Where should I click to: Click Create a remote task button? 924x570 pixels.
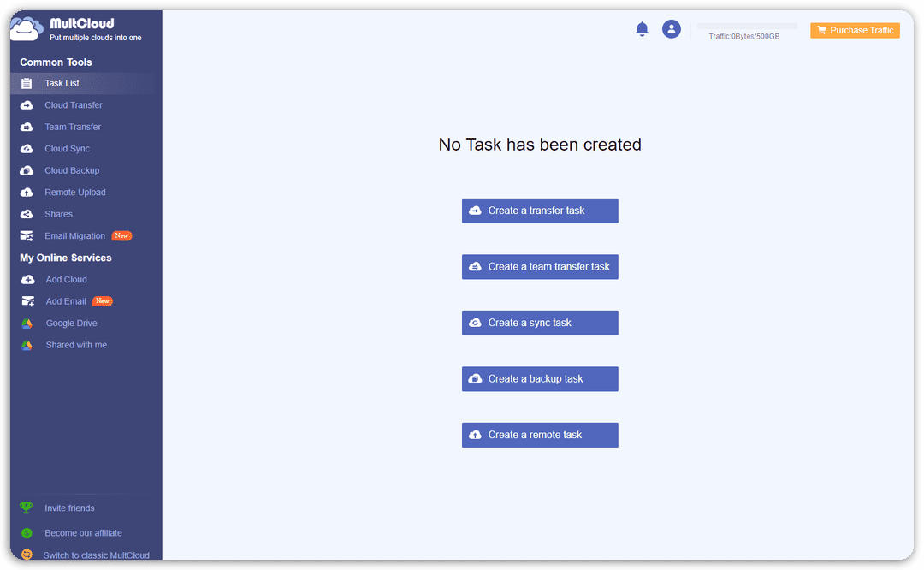pos(540,435)
